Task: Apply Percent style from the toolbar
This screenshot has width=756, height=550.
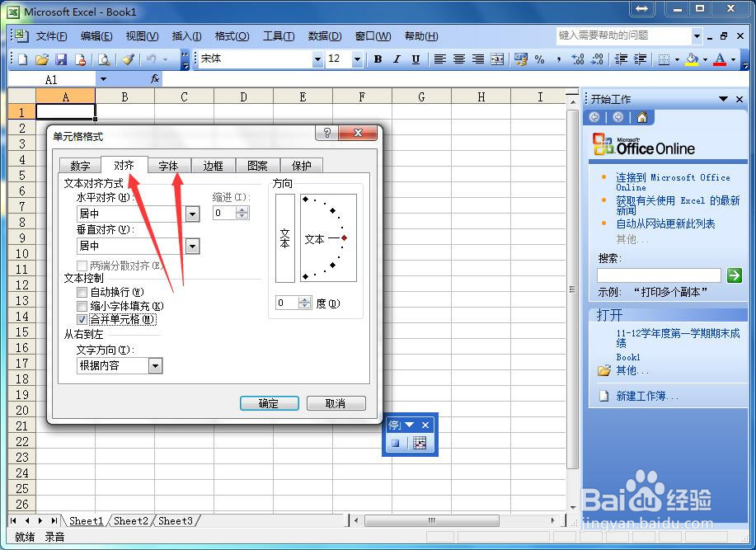Action: point(539,59)
